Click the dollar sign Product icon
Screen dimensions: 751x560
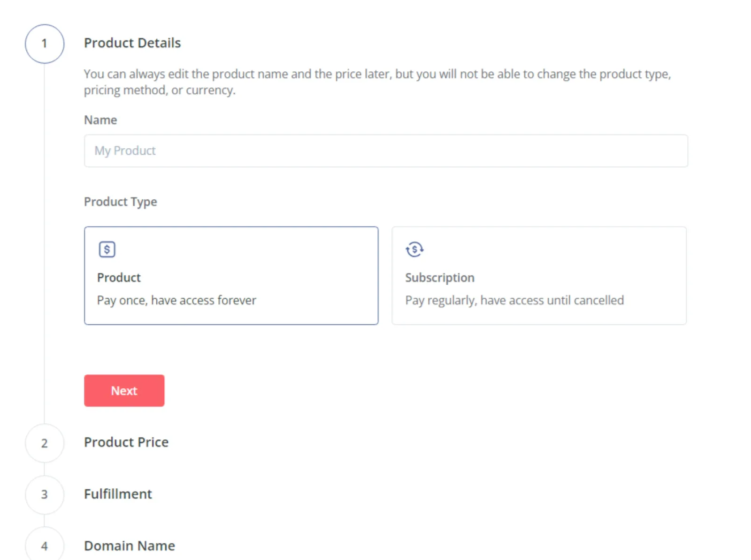(x=107, y=250)
